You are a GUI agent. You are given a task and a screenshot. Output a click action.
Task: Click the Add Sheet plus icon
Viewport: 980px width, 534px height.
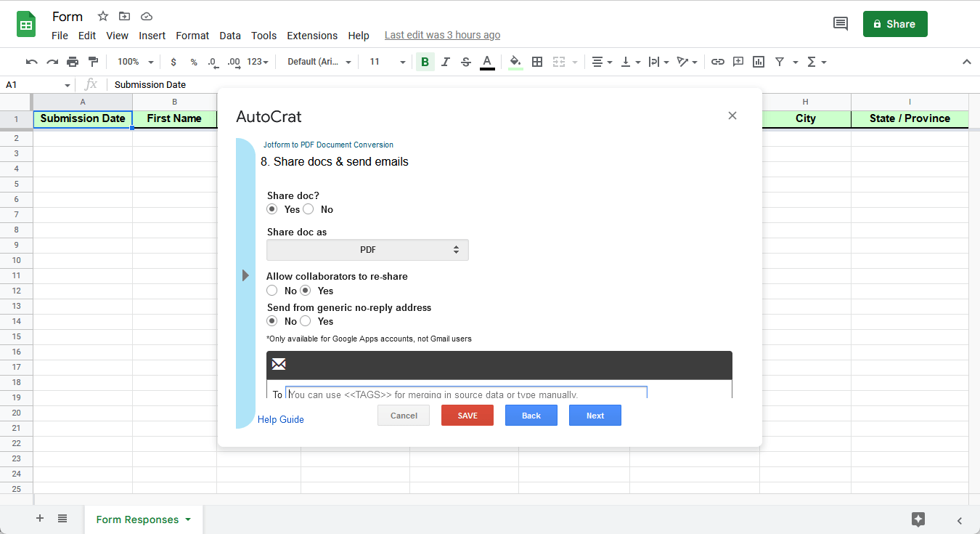coord(40,519)
